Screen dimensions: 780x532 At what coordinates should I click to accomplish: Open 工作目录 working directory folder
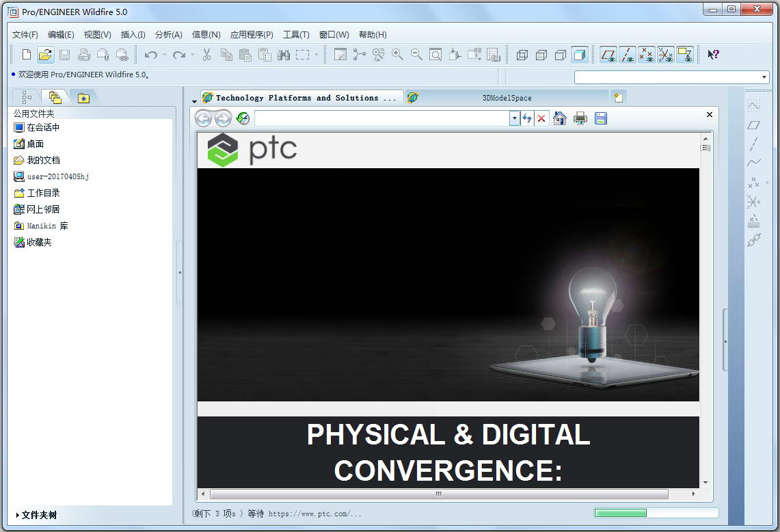click(38, 193)
